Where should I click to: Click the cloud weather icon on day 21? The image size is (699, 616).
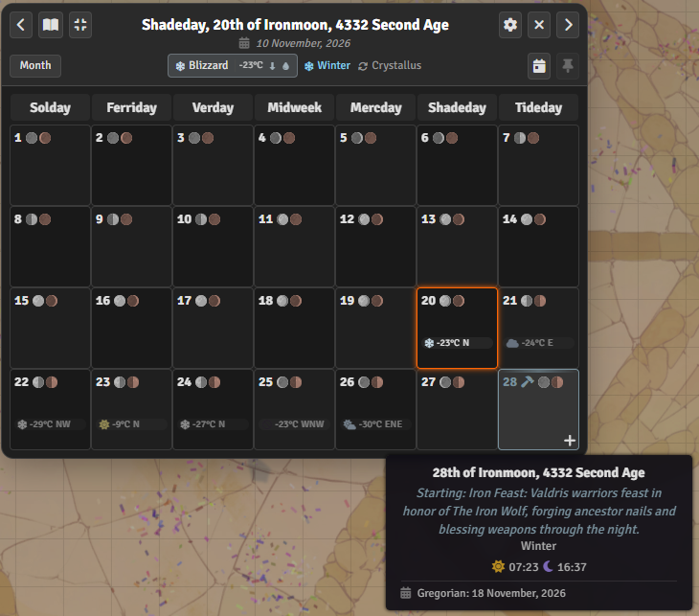click(512, 343)
